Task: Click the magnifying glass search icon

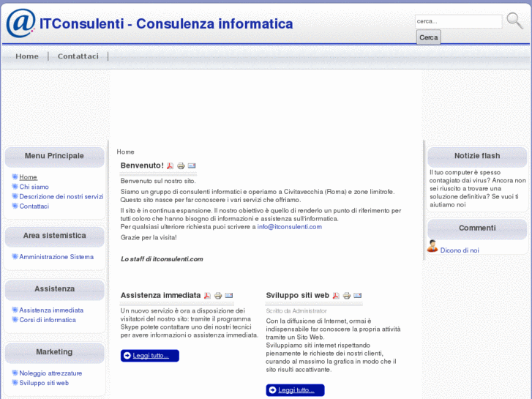Action: coord(514,21)
